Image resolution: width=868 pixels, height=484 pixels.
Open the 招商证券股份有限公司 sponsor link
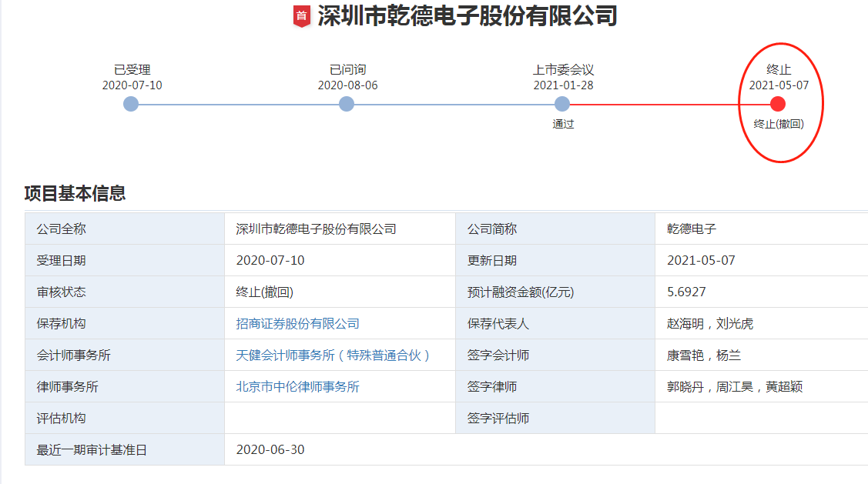pyautogui.click(x=297, y=324)
